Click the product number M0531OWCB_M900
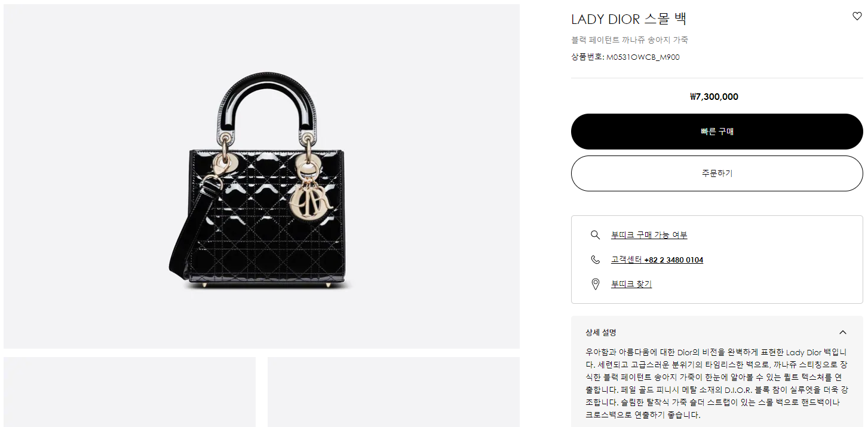 [x=643, y=57]
